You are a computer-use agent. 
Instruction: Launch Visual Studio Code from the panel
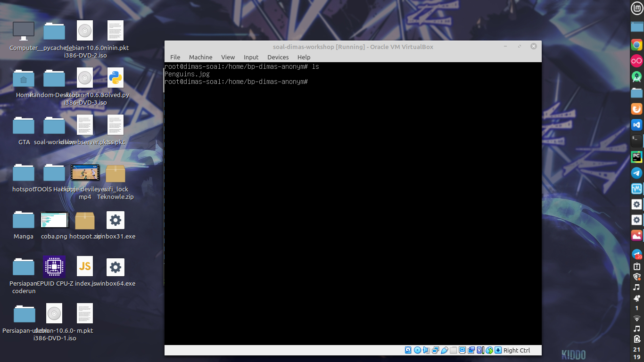coord(637,125)
